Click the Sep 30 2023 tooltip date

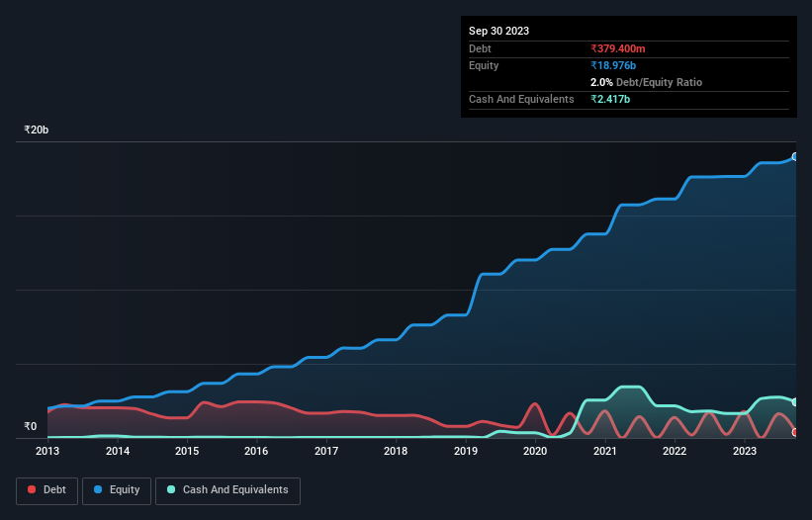pos(498,31)
